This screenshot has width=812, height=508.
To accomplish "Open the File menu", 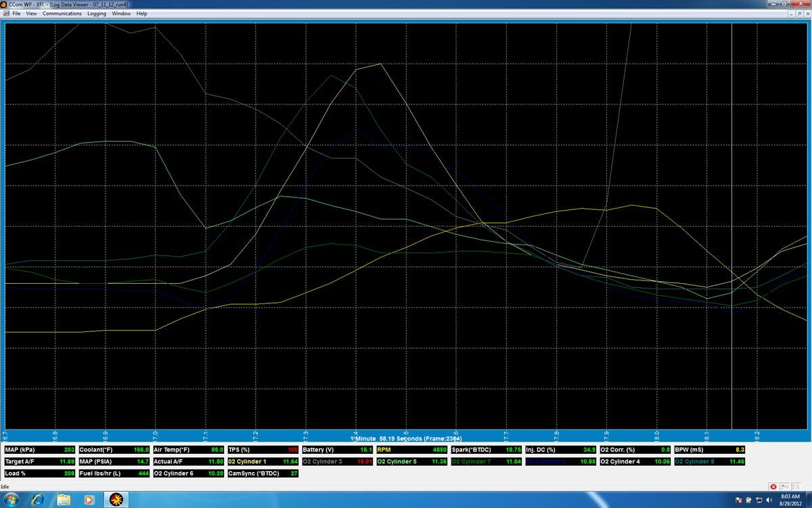I will pyautogui.click(x=16, y=14).
